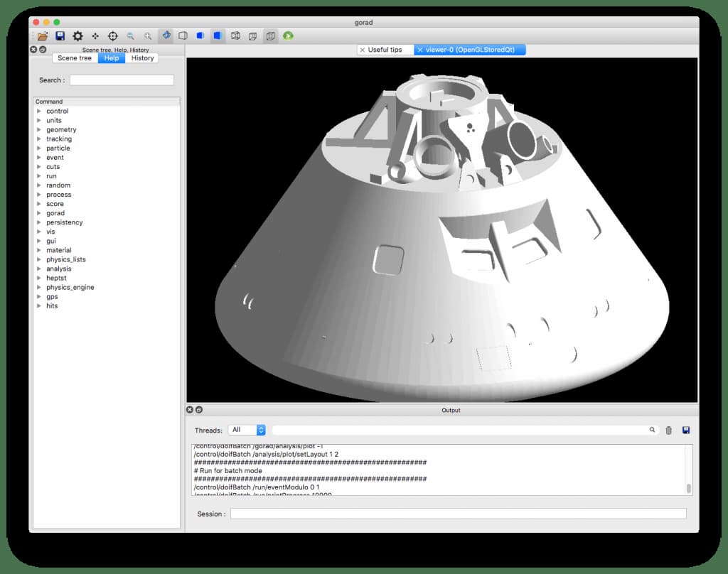Click the save output disk button
Image resolution: width=728 pixels, height=574 pixels.
click(686, 430)
